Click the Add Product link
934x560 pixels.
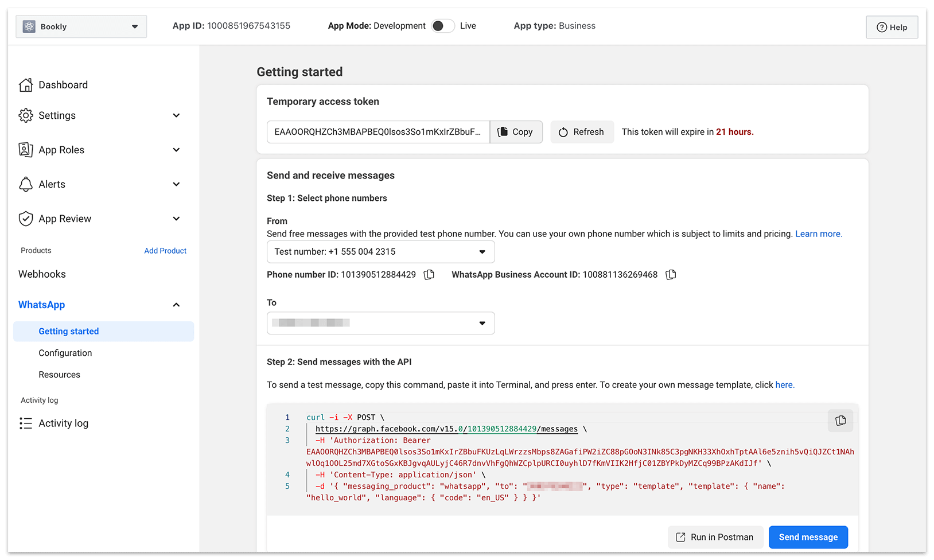click(x=165, y=251)
